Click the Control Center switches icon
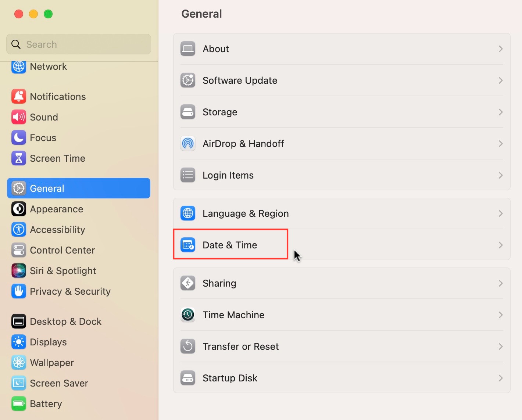The height and width of the screenshot is (420, 522). [x=19, y=250]
